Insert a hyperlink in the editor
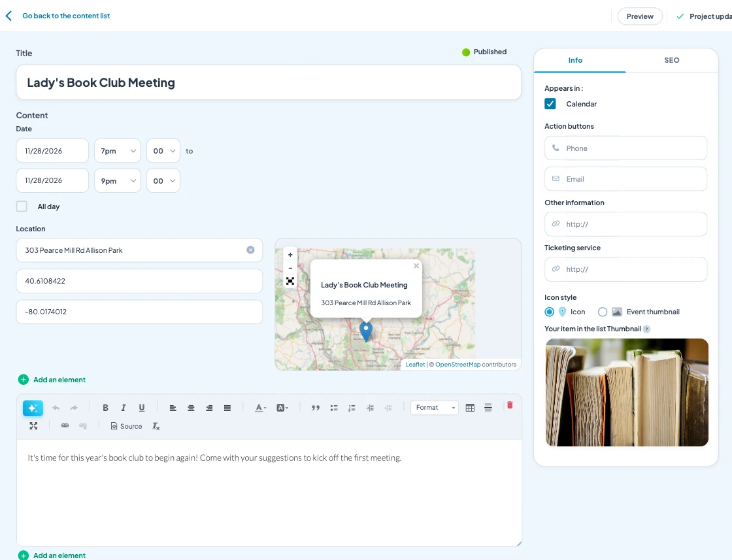The image size is (732, 560). 65,426
